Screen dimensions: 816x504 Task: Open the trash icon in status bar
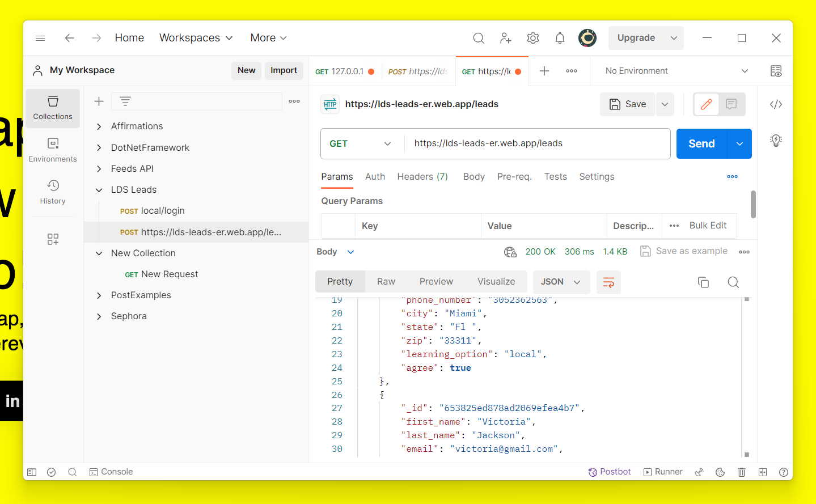(742, 472)
